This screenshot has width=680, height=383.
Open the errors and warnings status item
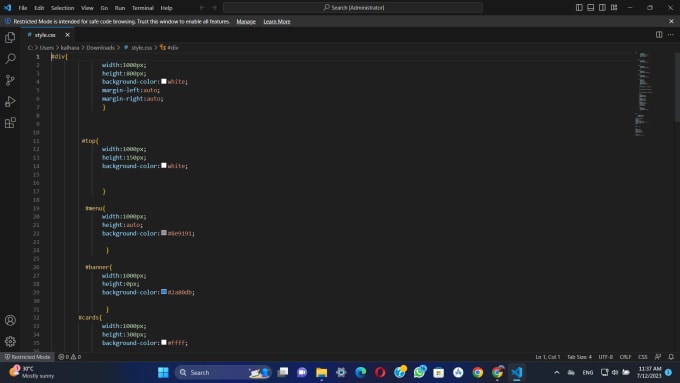(x=69, y=357)
